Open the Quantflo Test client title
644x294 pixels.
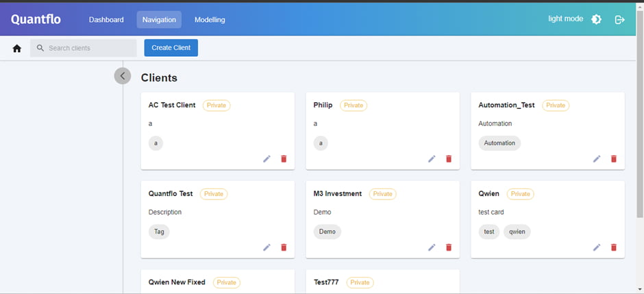coord(171,194)
